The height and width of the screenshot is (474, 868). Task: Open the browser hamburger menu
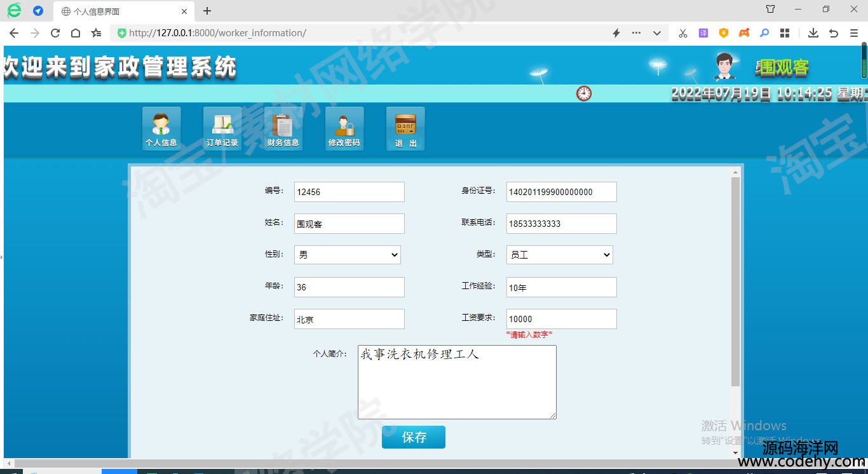point(854,33)
